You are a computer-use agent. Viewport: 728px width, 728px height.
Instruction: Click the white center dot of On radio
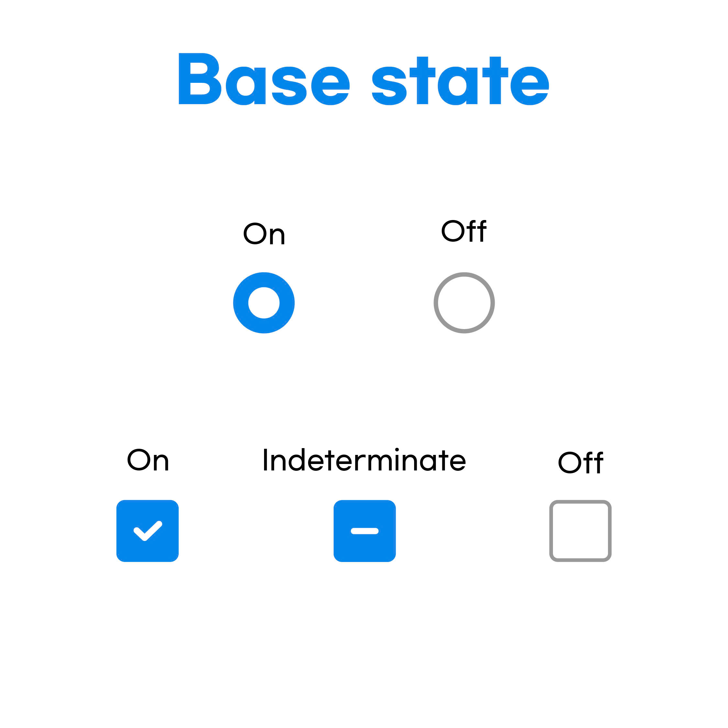click(264, 303)
